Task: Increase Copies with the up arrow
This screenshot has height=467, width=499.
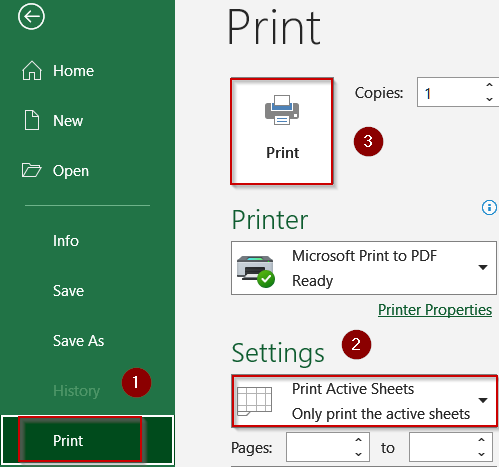Action: tap(489, 85)
